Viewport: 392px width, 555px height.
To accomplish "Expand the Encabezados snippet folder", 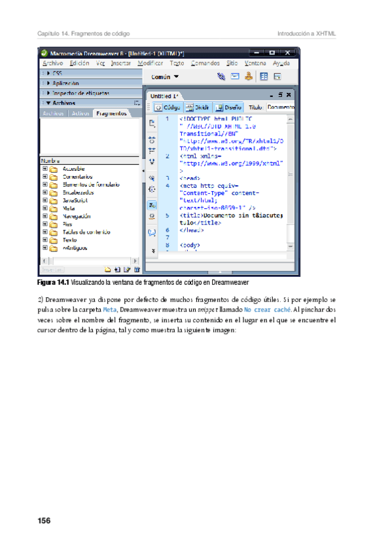I will click(45, 192).
